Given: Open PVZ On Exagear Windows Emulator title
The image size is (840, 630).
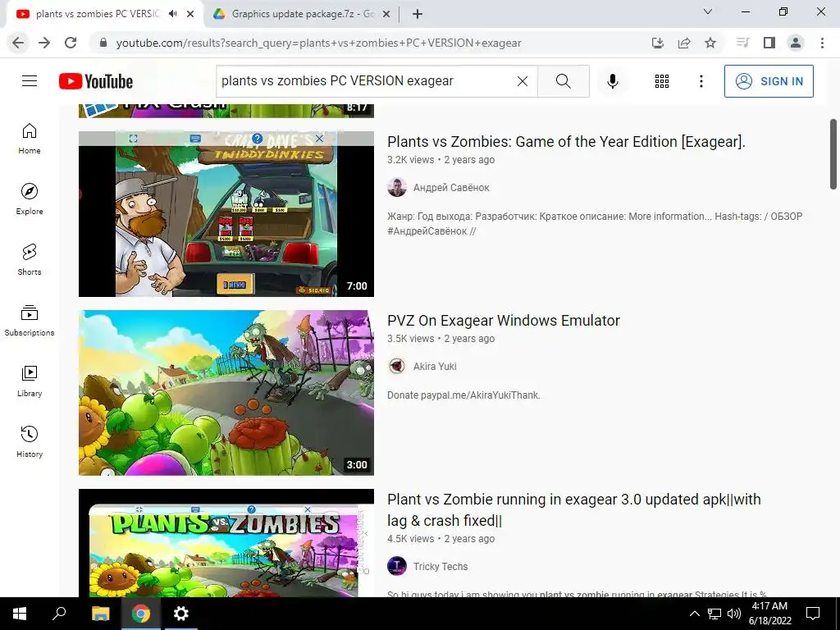Looking at the screenshot, I should [504, 321].
